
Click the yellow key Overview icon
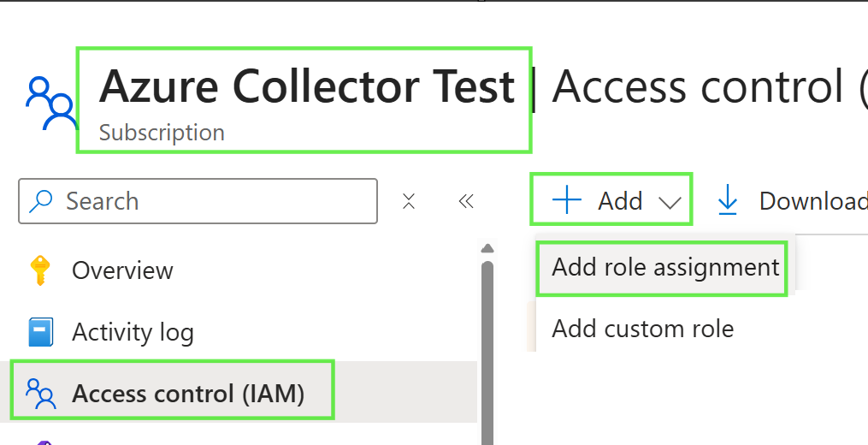40,270
